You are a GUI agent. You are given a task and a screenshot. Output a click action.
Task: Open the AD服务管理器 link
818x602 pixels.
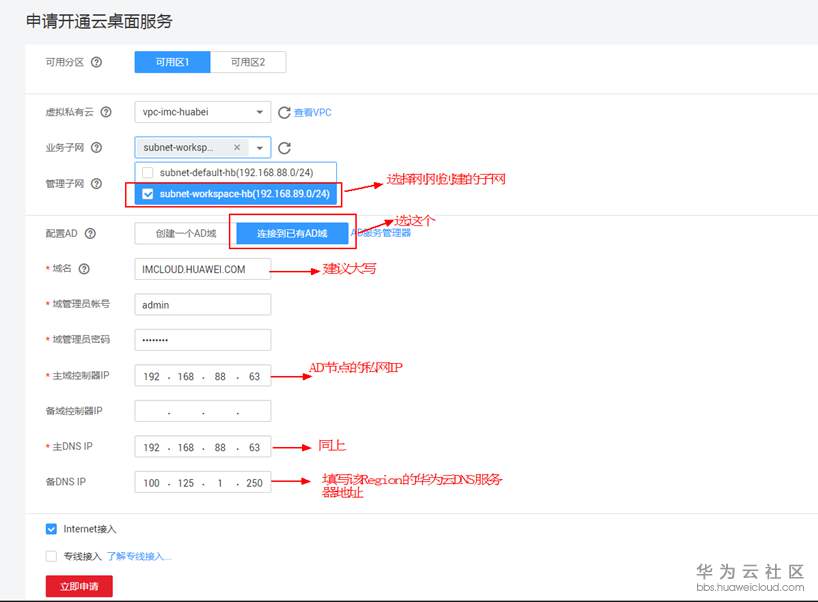(381, 233)
